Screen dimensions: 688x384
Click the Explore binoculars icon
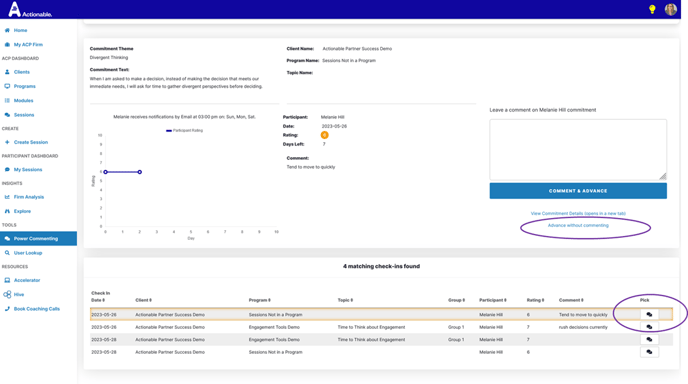(7, 211)
